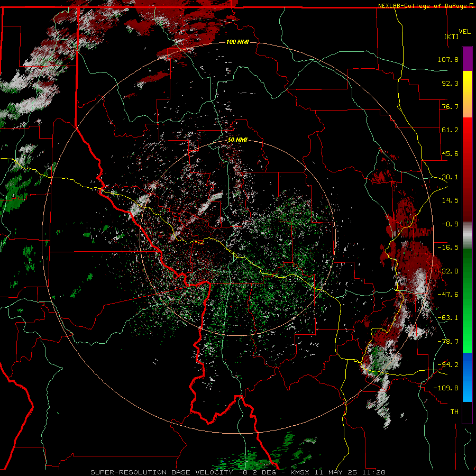This screenshot has height=476, width=476.
Task: Pick the purple segment of the color bar
Action: point(467,59)
